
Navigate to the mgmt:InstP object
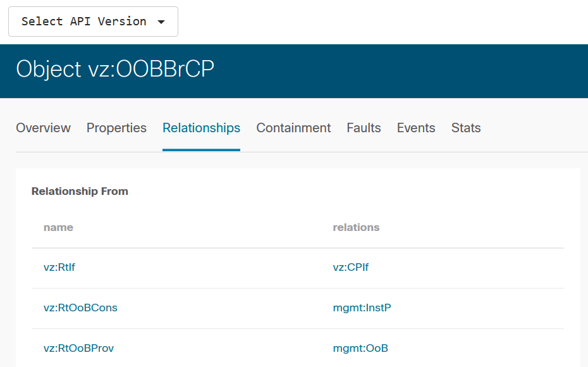click(362, 308)
